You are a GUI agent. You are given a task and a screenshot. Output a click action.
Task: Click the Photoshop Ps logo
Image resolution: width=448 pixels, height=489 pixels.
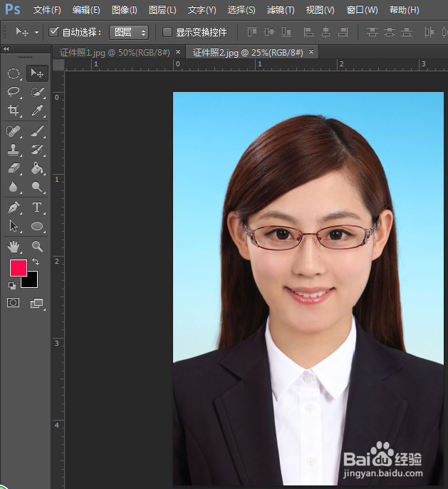click(12, 9)
